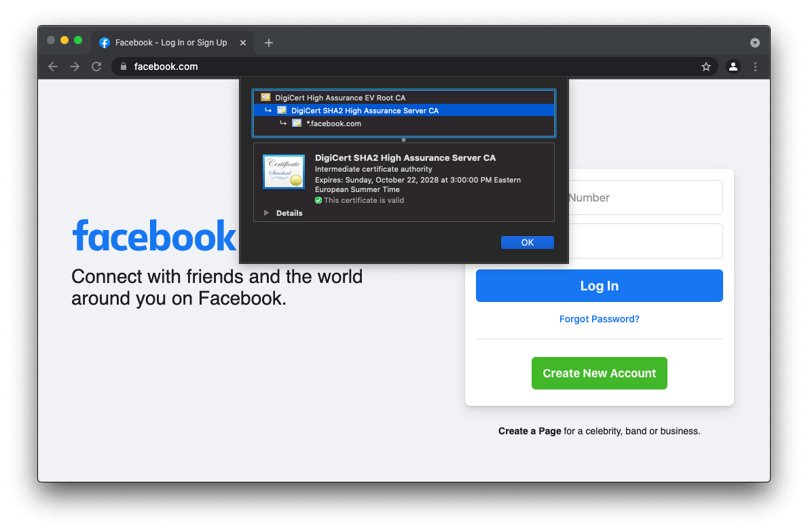
Task: Click the facebook.com address bar
Action: (407, 66)
